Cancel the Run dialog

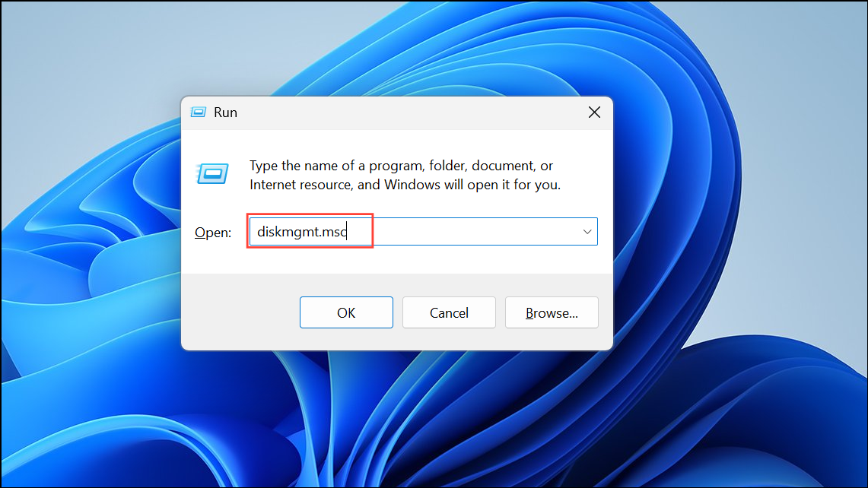[449, 312]
